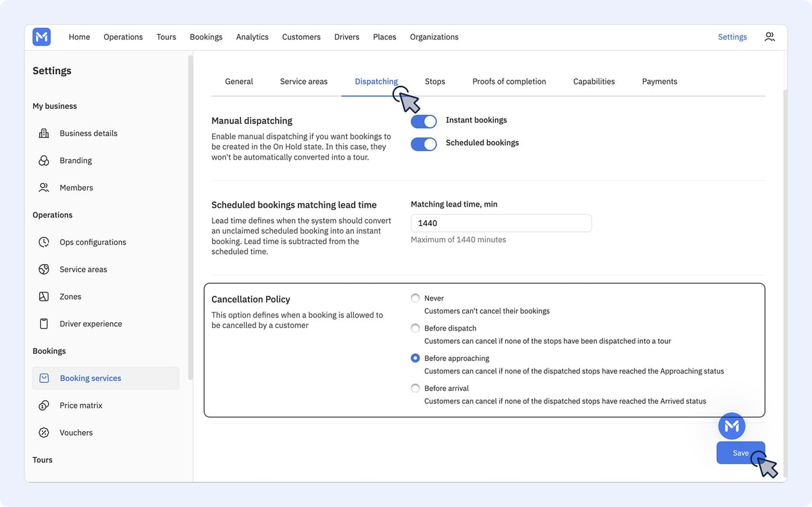Viewport: 812px width, 507px height.
Task: Switch to the Service areas tab
Action: (304, 82)
